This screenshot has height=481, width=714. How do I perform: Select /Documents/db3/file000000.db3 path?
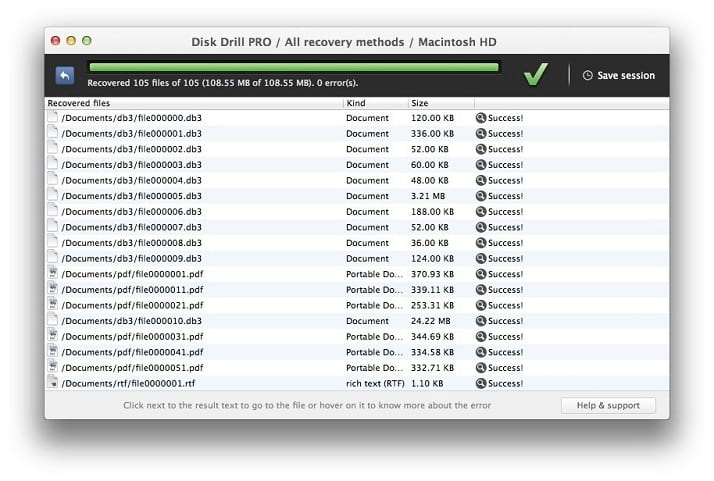132,118
